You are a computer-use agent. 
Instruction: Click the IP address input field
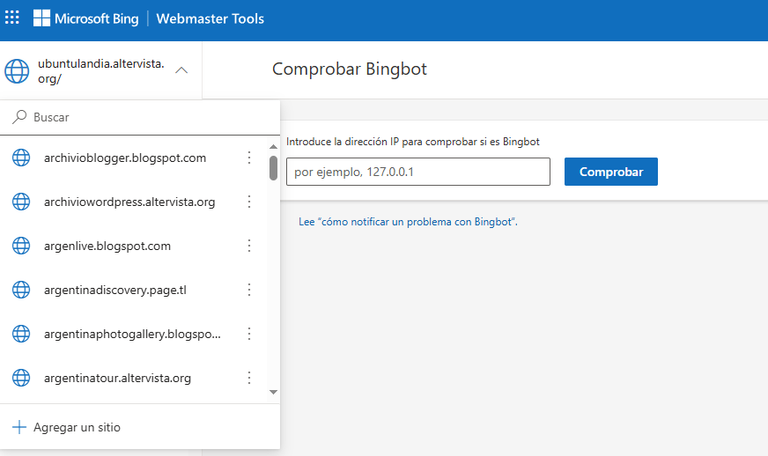point(418,171)
